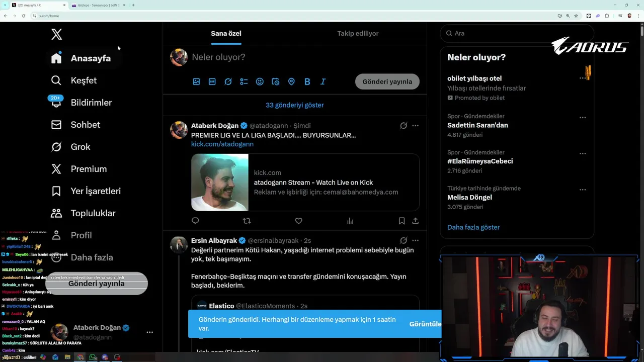Share Ataberk Doğan's post

point(415,221)
